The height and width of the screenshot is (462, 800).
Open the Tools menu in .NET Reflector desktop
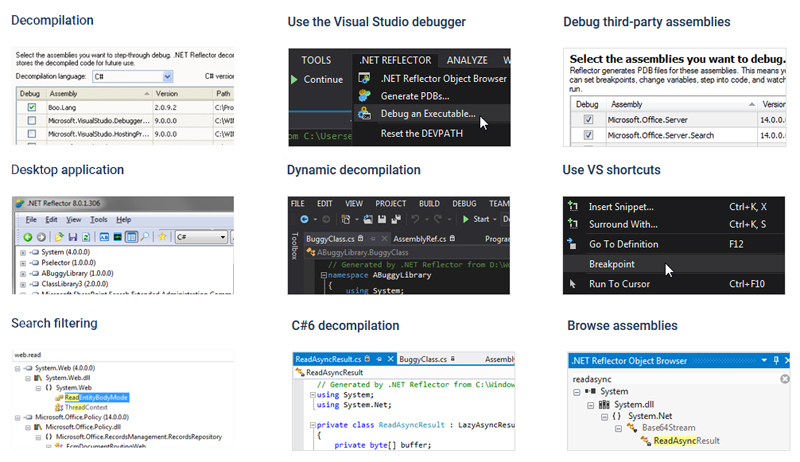98,219
